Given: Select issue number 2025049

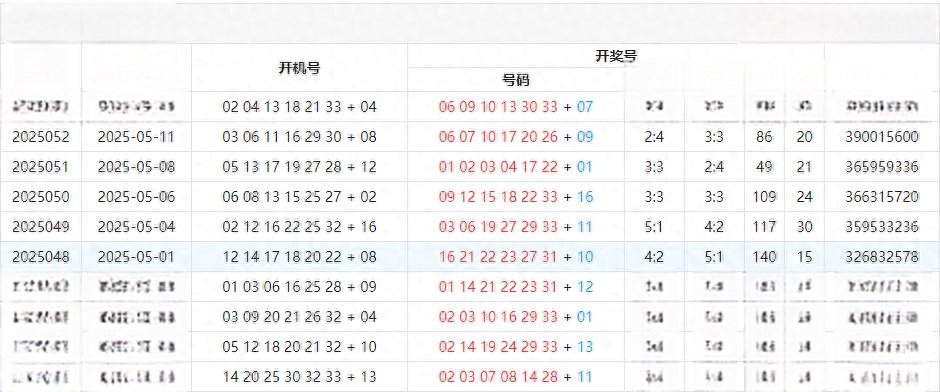Looking at the screenshot, I should [41, 227].
